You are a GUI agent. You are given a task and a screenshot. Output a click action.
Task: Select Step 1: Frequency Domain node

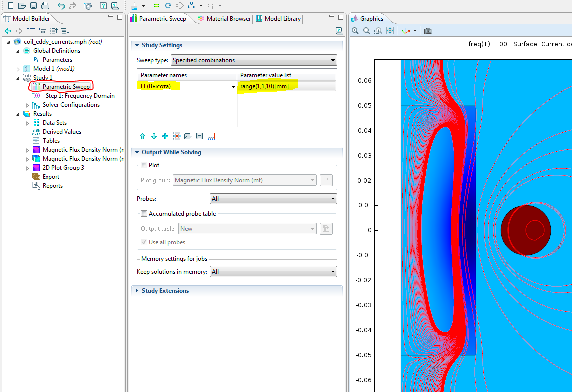click(80, 96)
